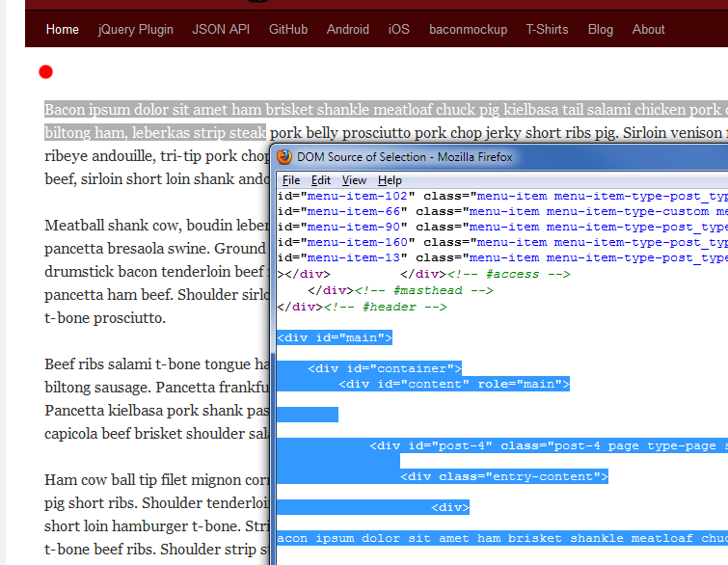
Task: Click paragraph starting 'Meatball shank cow'
Action: pyautogui.click(x=157, y=226)
